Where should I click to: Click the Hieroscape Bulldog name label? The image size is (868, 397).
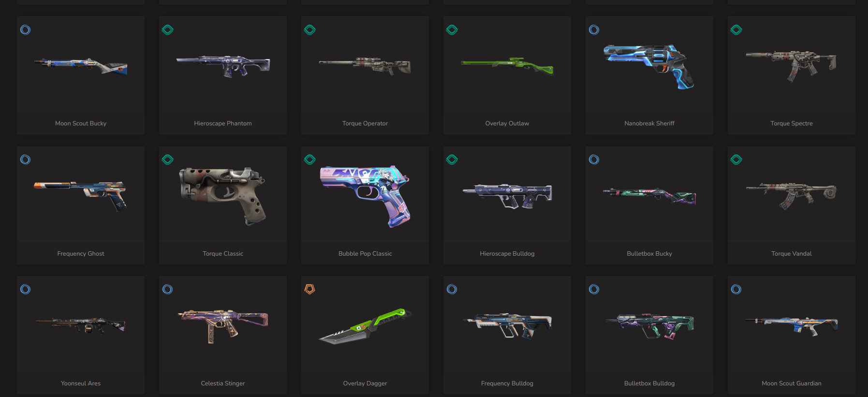[x=507, y=254]
